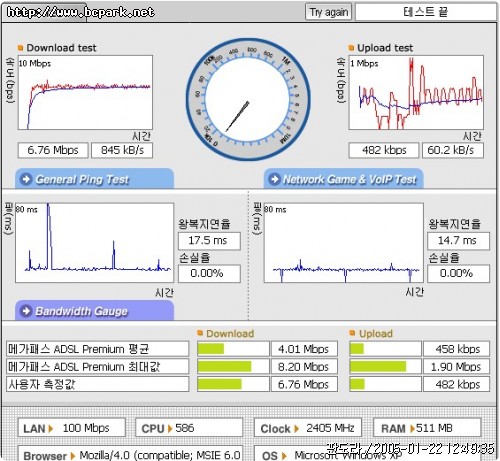The height and width of the screenshot is (461, 500).
Task: Click the Try again button
Action: point(328,12)
